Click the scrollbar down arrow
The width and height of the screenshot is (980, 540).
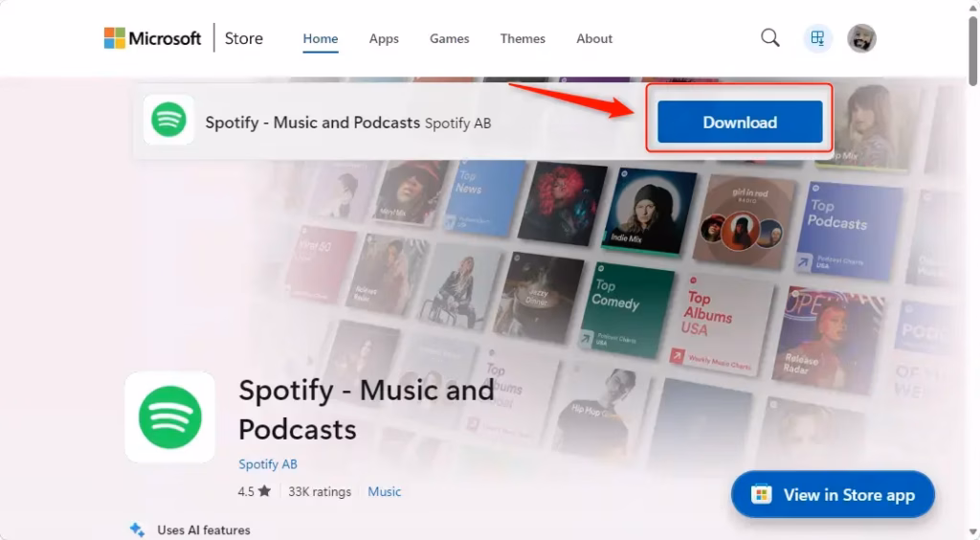[x=973, y=533]
